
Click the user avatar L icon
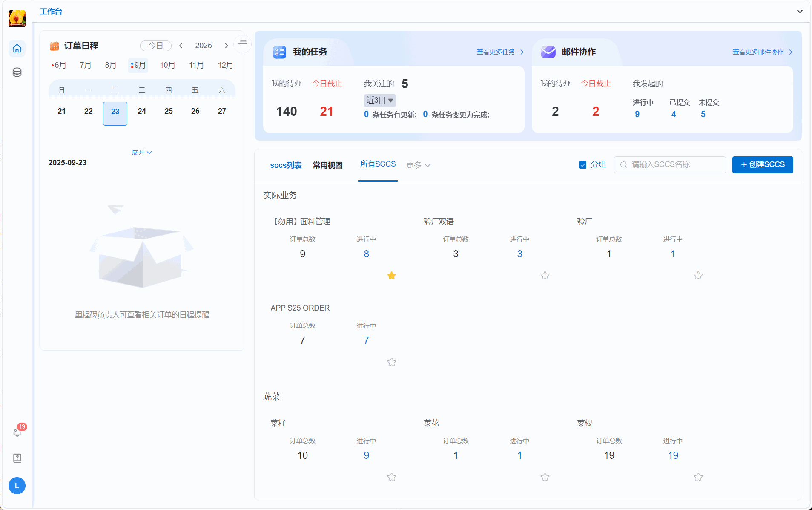click(x=17, y=486)
